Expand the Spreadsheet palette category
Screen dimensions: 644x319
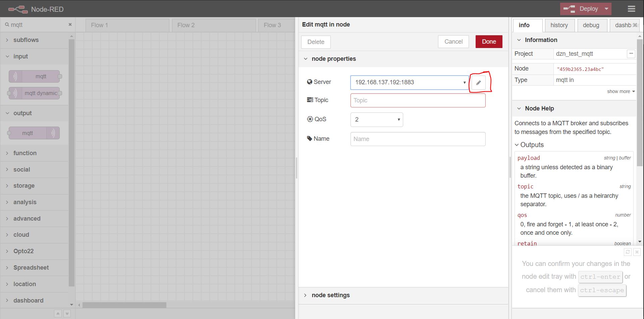34,268
